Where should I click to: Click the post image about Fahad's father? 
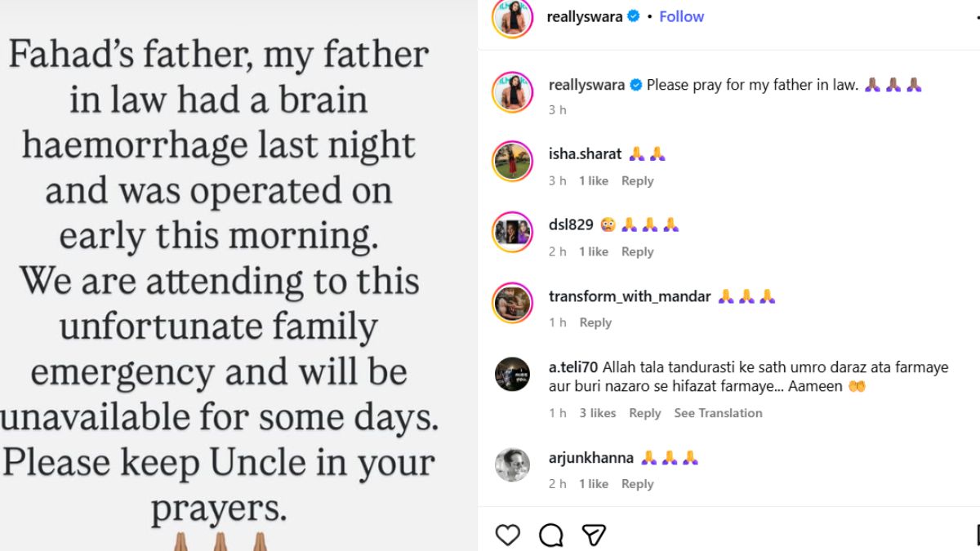(237, 278)
